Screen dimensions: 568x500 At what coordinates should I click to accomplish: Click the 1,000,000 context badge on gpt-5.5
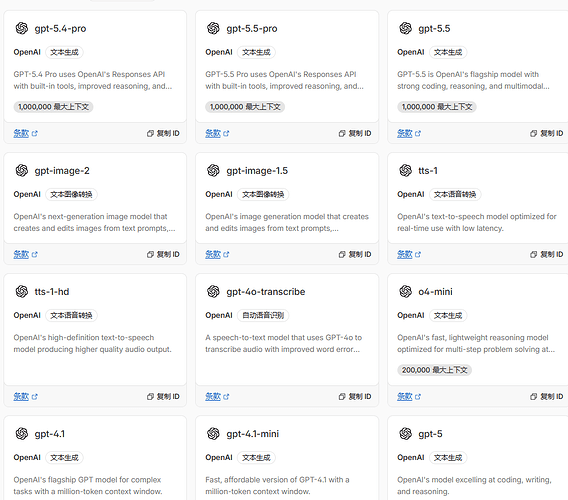(x=437, y=107)
